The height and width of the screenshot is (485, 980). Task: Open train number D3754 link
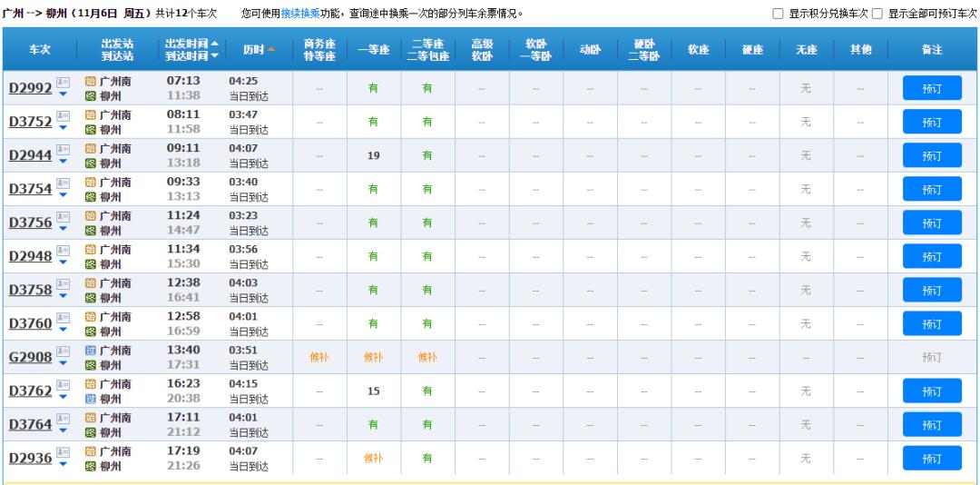pyautogui.click(x=30, y=188)
